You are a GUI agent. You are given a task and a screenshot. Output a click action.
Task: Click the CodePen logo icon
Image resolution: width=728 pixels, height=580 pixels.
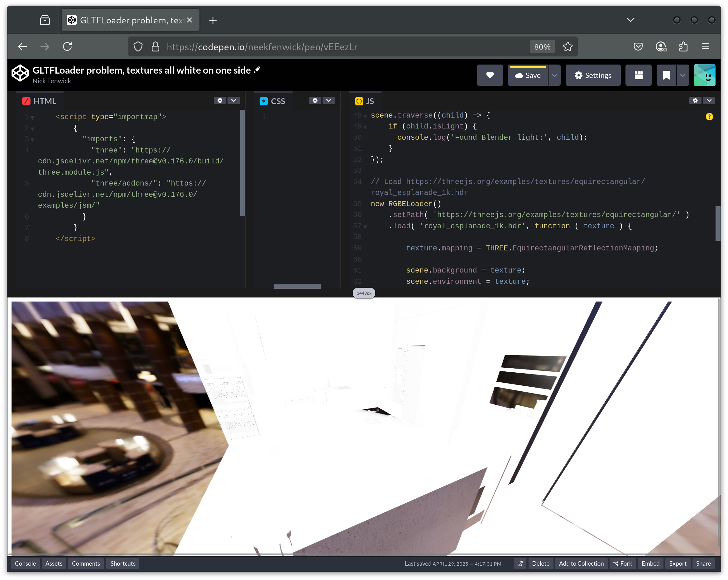tap(20, 73)
